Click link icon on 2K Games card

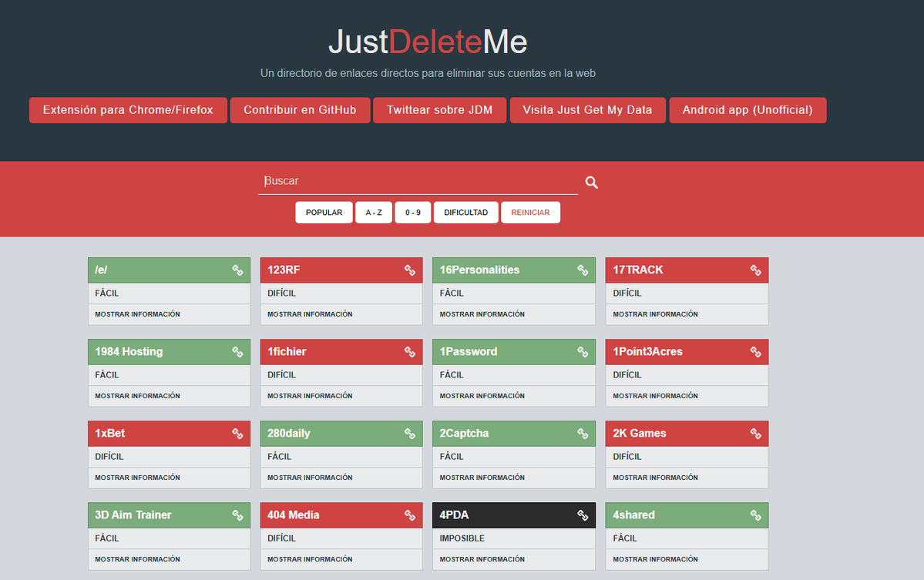click(755, 434)
